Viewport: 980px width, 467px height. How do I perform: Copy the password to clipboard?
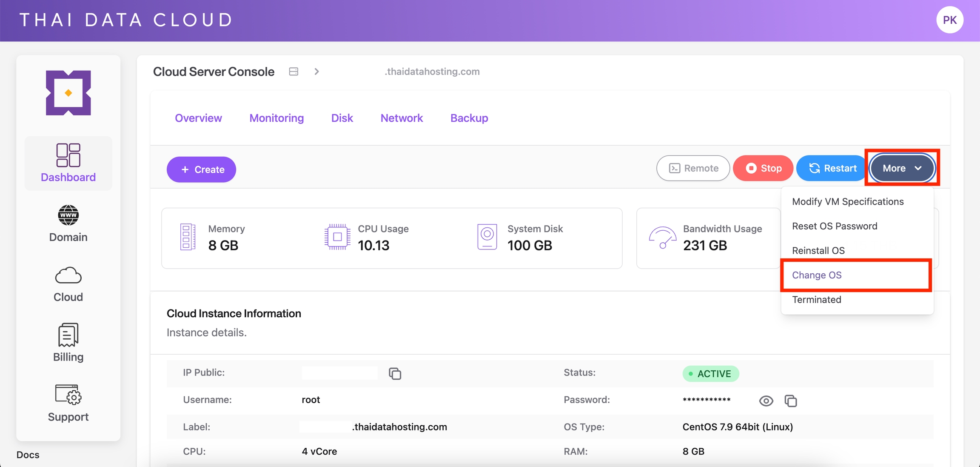pyautogui.click(x=790, y=401)
